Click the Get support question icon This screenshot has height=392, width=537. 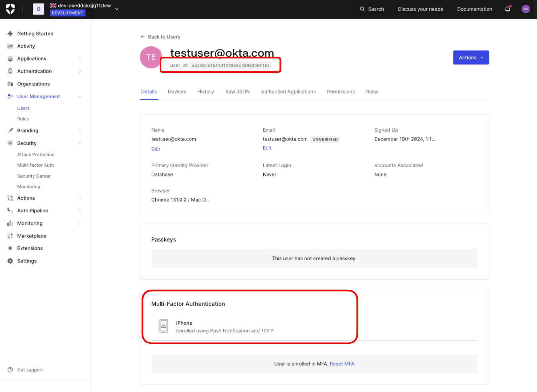(x=10, y=370)
